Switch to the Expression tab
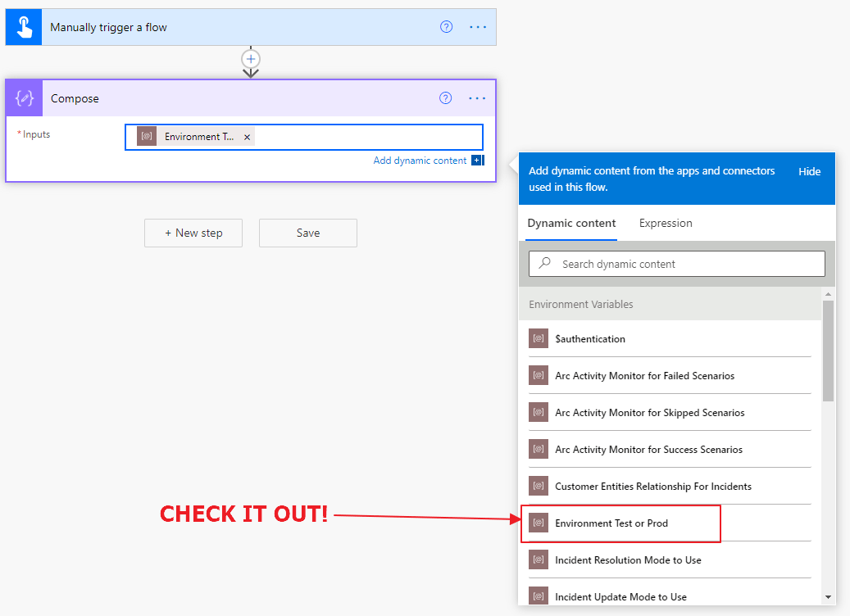 coord(666,224)
